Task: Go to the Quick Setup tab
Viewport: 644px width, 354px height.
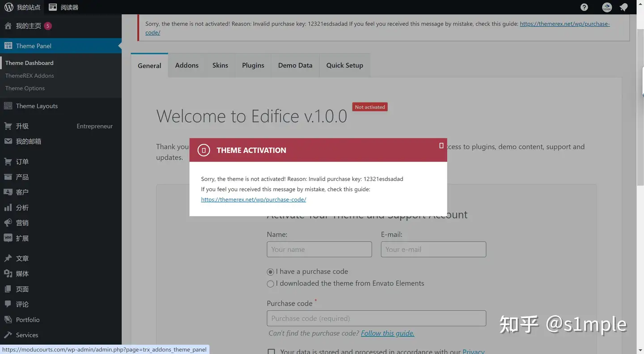Action: click(x=345, y=65)
